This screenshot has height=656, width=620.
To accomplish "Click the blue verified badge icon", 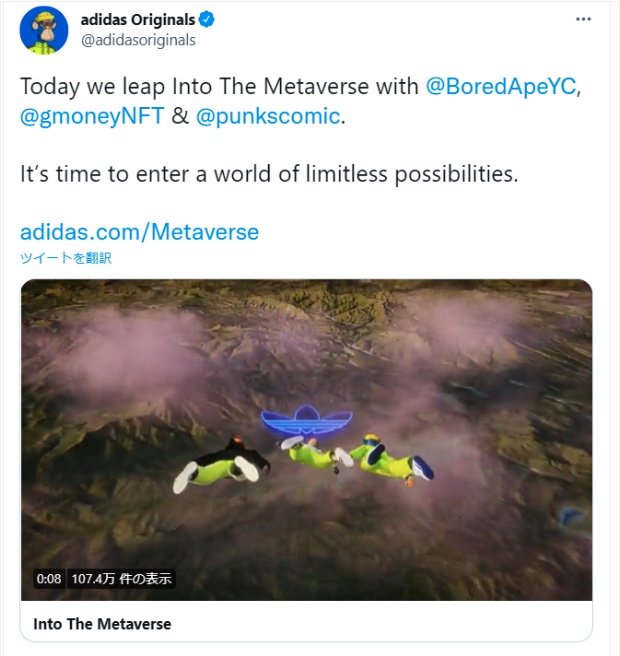I will (x=206, y=19).
